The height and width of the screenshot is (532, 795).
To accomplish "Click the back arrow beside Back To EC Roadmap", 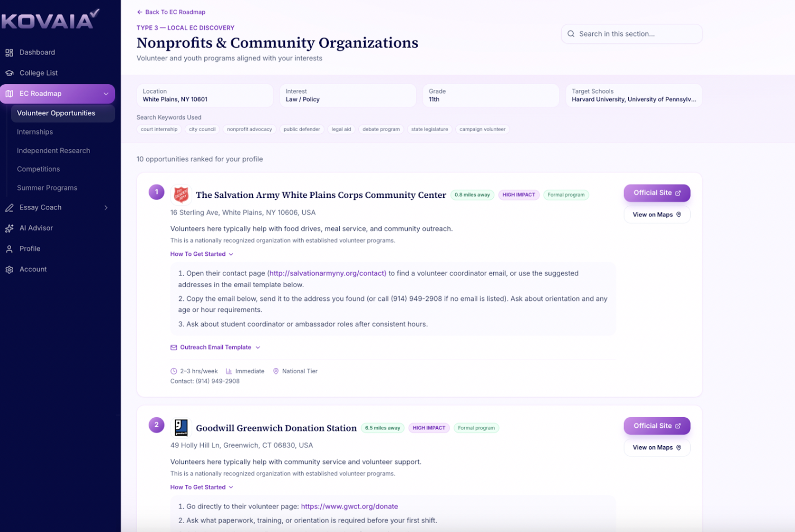I will pos(140,12).
